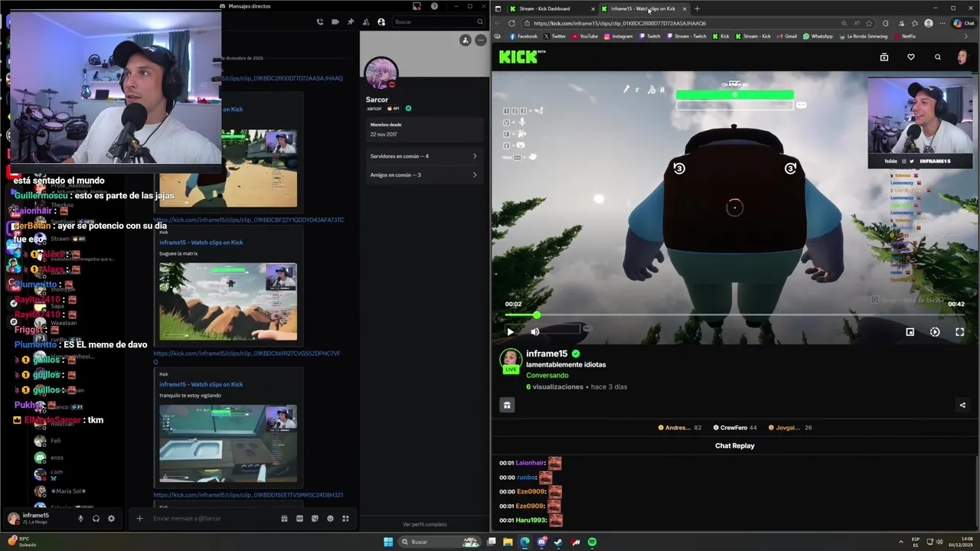This screenshot has height=551, width=980.
Task: Open YouTube bookmark
Action: [585, 36]
